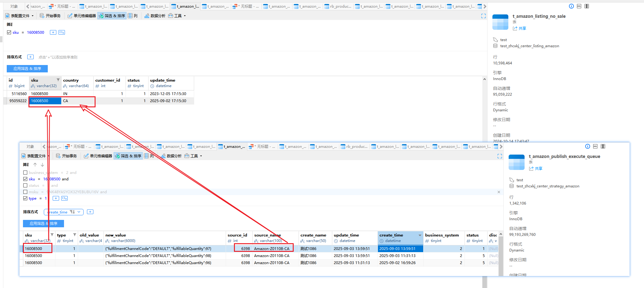Open 数据分析 in the lower window toolbar
The image size is (644, 288).
tap(171, 156)
